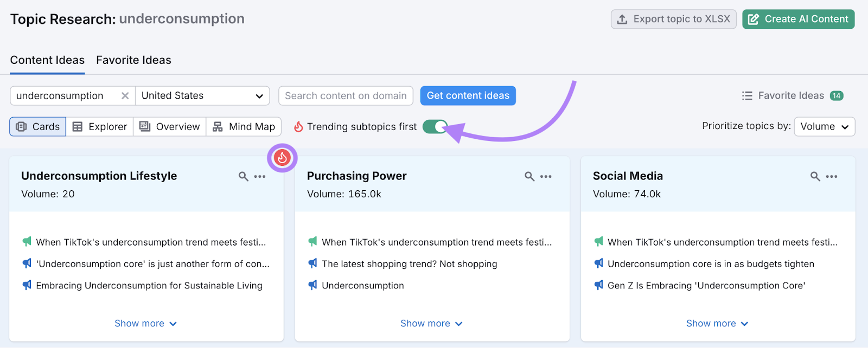Expand Show more on Purchasing Power card
Viewport: 868px width, 348px height.
431,324
